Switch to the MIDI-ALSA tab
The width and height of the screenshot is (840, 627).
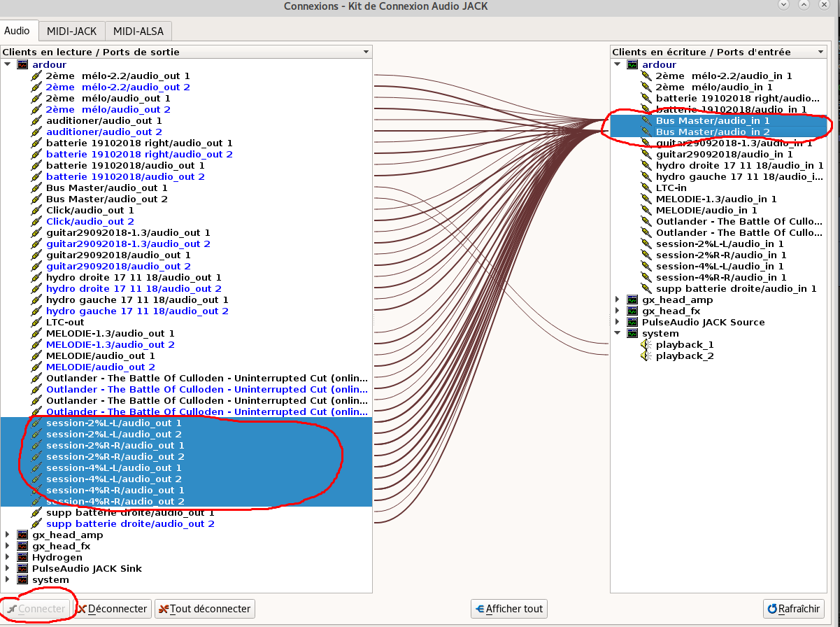(138, 31)
